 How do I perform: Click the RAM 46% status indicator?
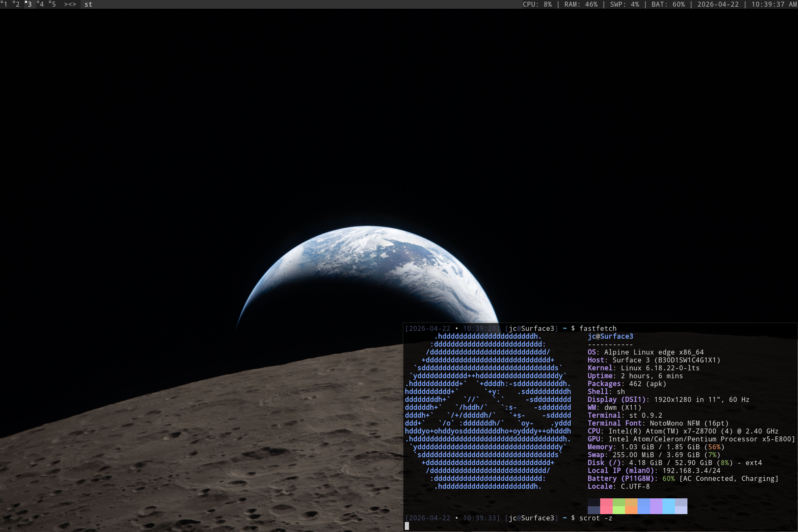click(x=581, y=4)
